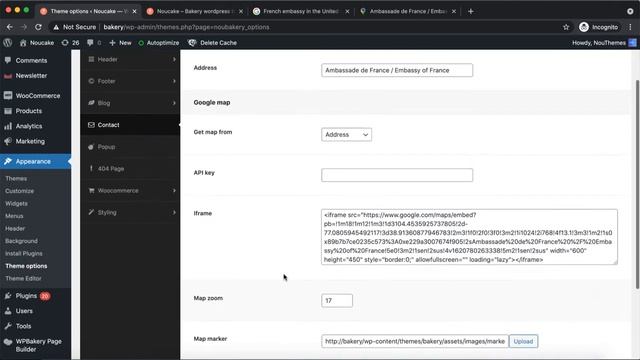
Task: Open the Theme Editor submenu link
Action: pyautogui.click(x=23, y=278)
